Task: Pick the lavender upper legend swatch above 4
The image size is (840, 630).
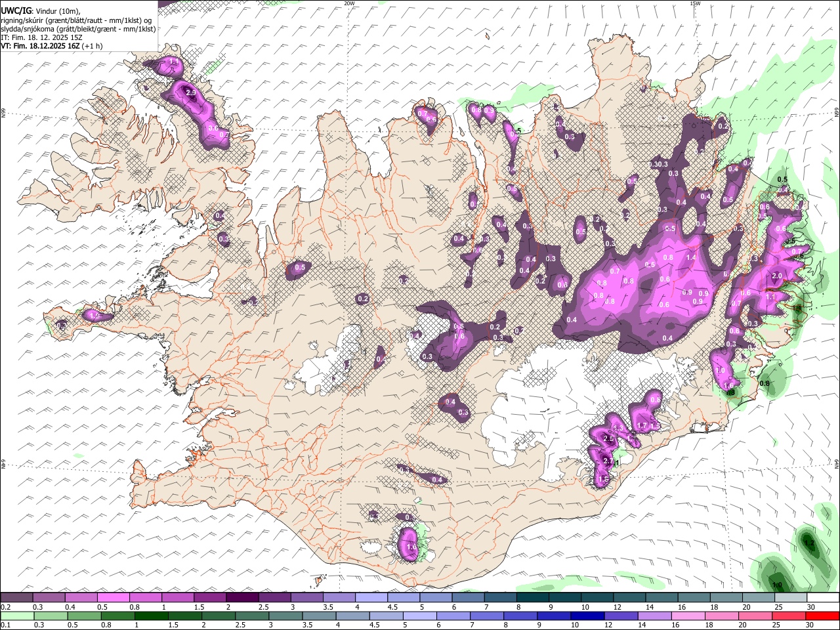Action: tap(371, 597)
